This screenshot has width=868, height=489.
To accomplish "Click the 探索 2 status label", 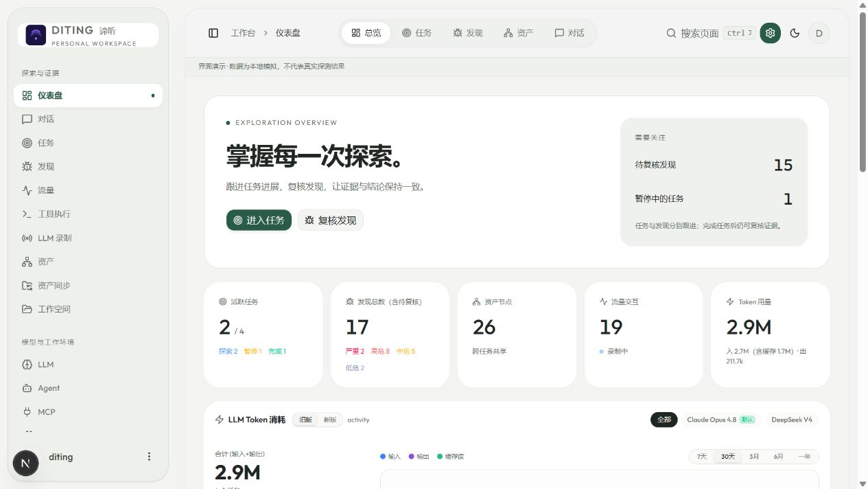I will (x=228, y=351).
